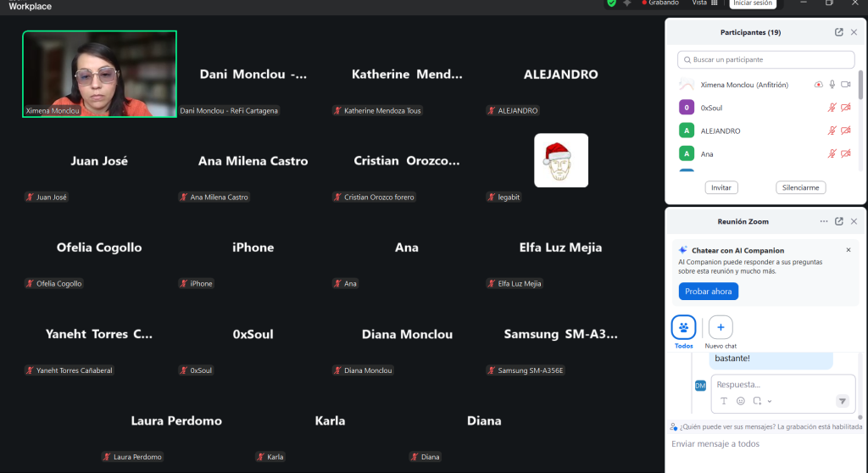Toggle ALEJANDRO's camera in participant list
The image size is (868, 473).
tap(845, 131)
